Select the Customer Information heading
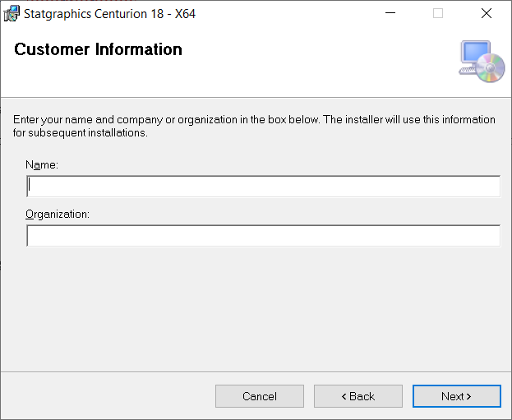 tap(98, 49)
